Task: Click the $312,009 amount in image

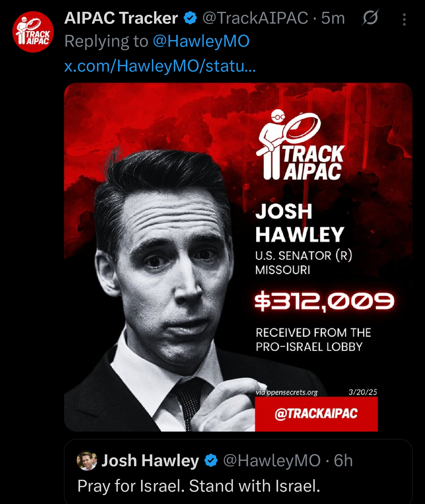Action: click(x=324, y=301)
